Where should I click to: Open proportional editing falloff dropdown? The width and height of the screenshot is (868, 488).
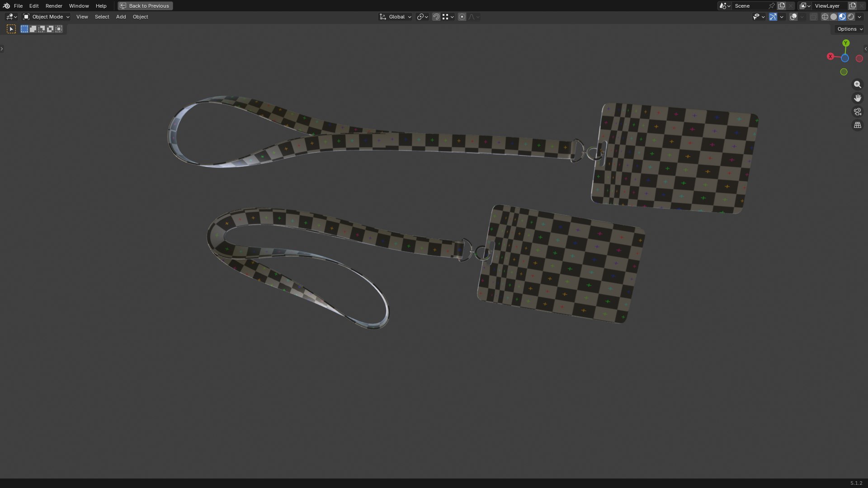[474, 17]
